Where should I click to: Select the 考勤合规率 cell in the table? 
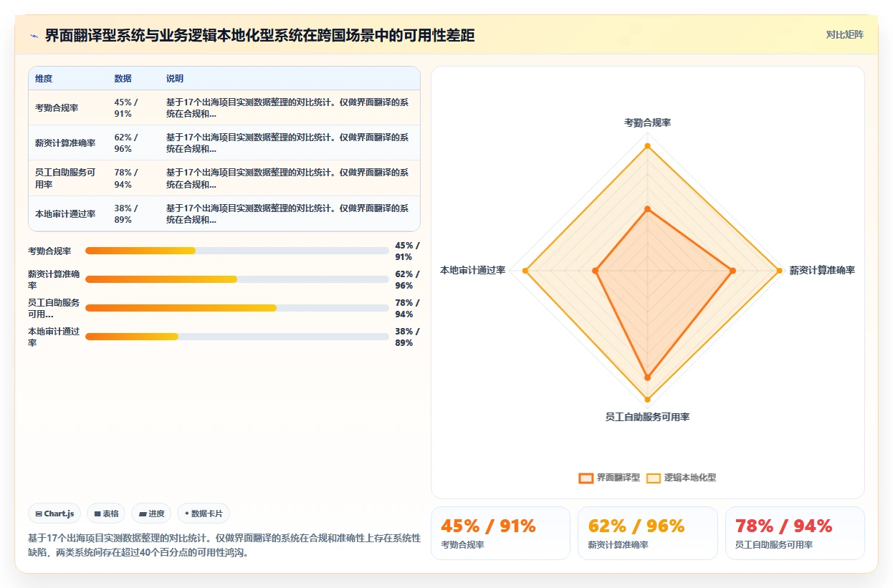pos(68,108)
